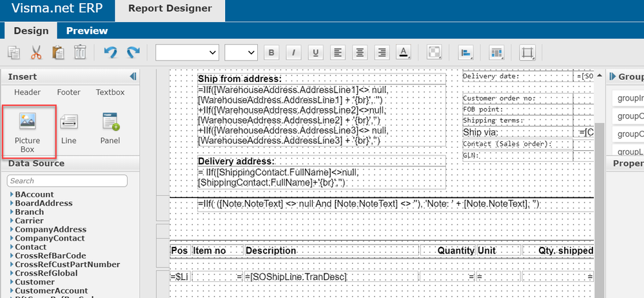Screen dimensions: 644x298
Task: Undo the last action
Action: (x=110, y=53)
